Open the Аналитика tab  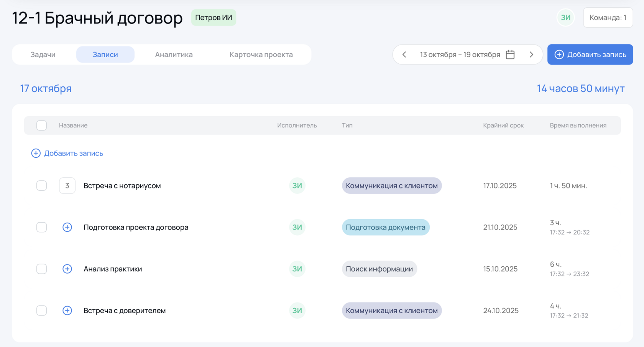[174, 55]
